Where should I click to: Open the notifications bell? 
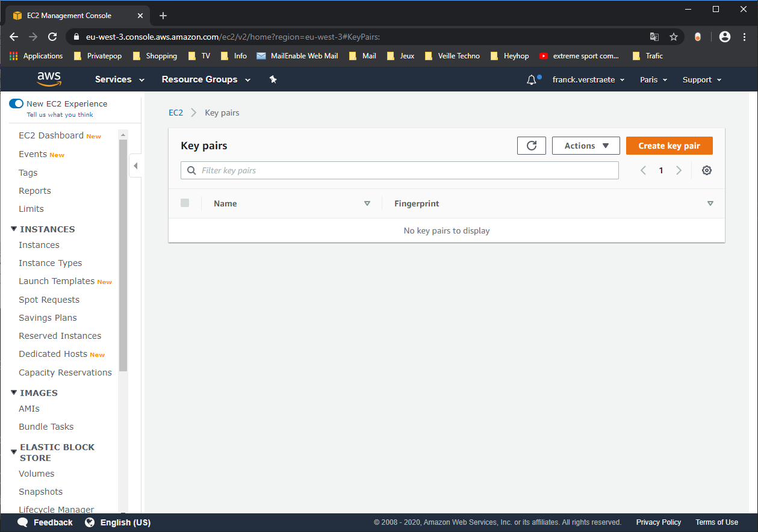[532, 79]
